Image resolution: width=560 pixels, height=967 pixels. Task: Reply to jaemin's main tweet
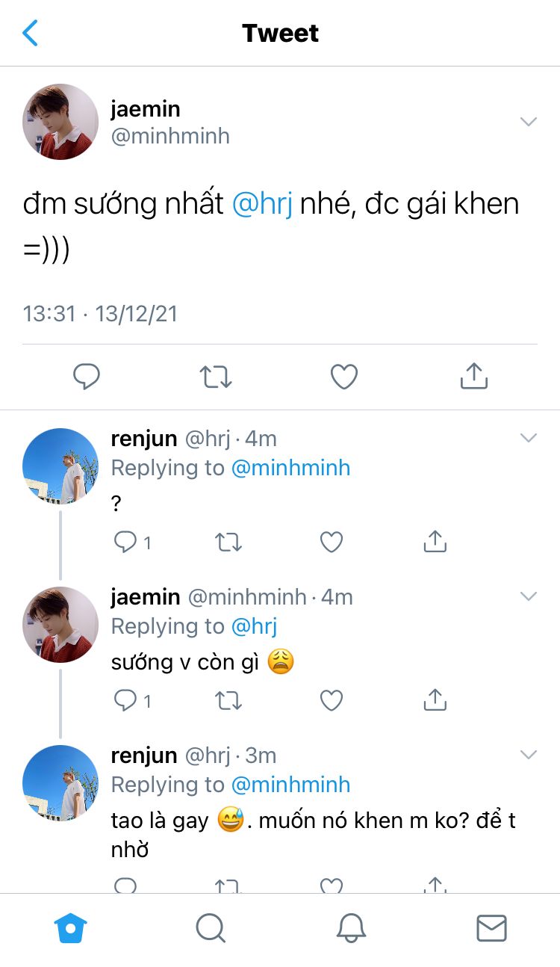[x=87, y=377]
